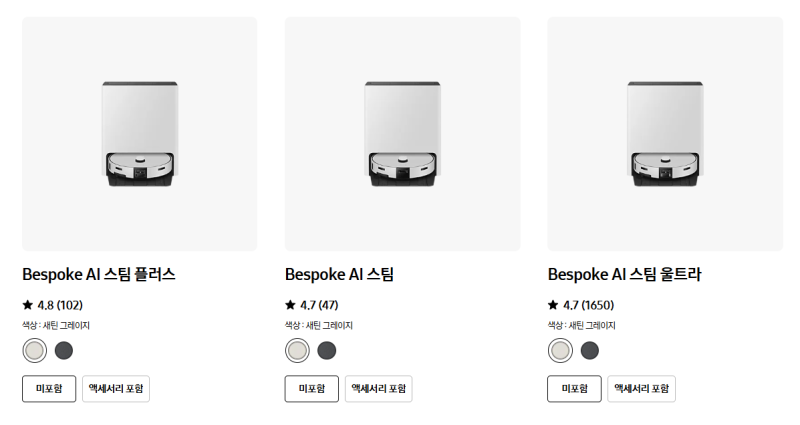Choose 액세서리 포함 for Bespoke AI 스팀
Image resolution: width=800 pixels, height=425 pixels.
379,389
